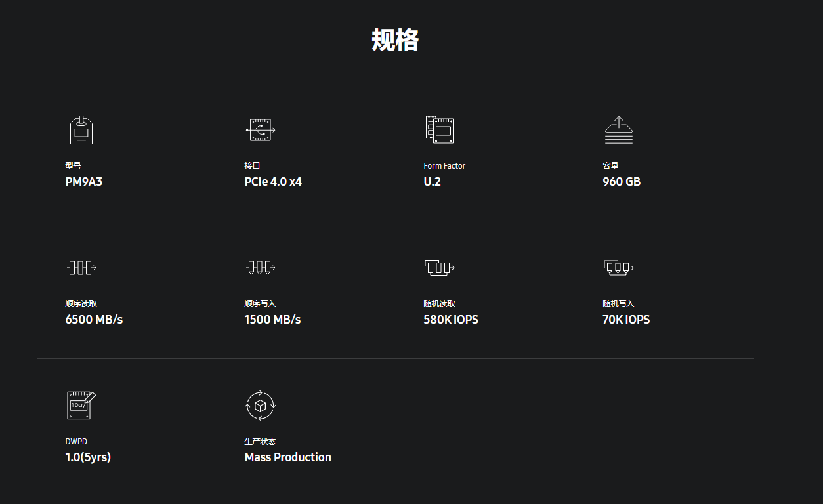Screen dimensions: 823x504
Task: Select the 70K IOPS value
Action: click(x=626, y=320)
